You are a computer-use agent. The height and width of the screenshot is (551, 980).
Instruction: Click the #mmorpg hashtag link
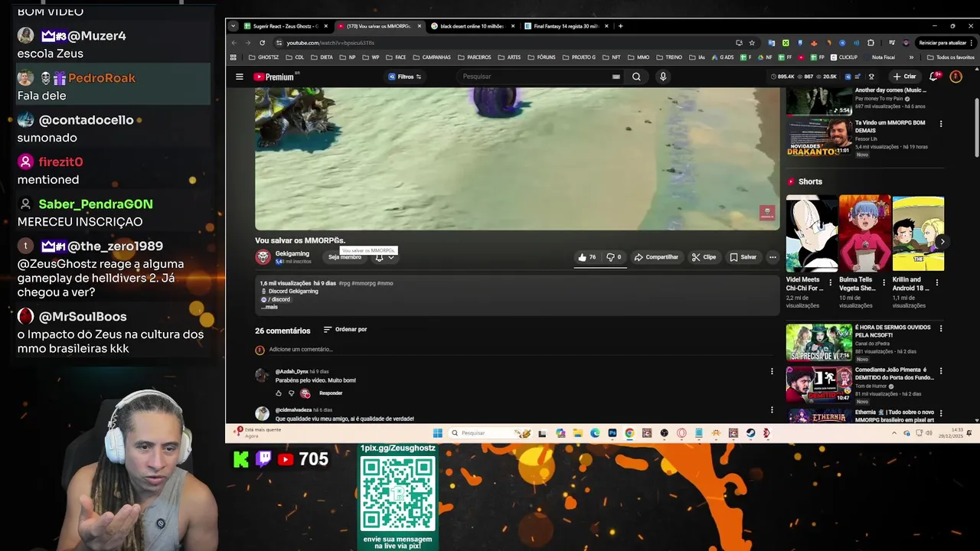coord(363,283)
